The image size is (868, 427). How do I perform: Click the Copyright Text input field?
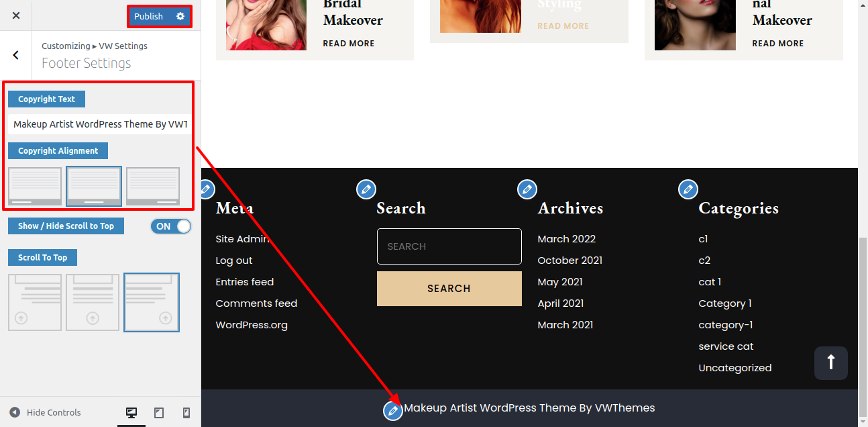(x=99, y=124)
